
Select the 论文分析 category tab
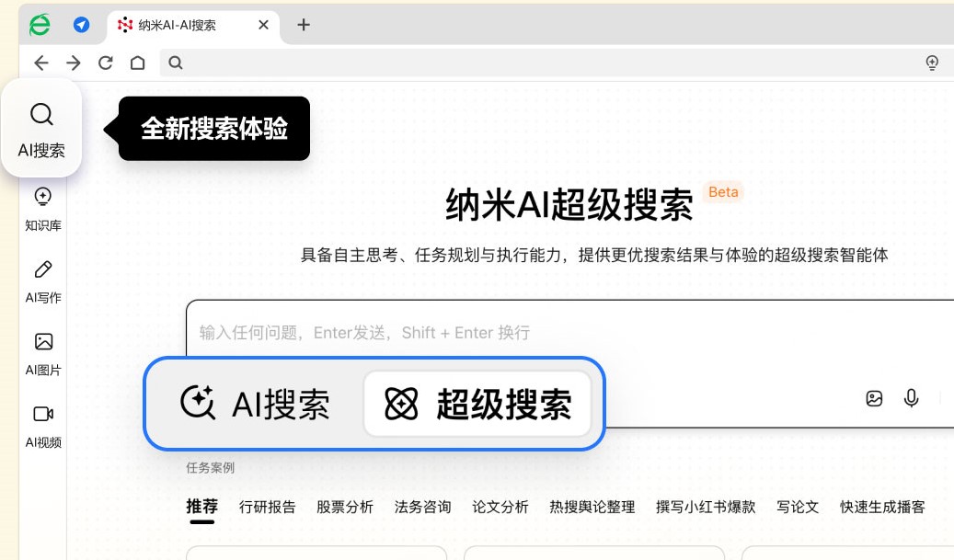(x=500, y=507)
